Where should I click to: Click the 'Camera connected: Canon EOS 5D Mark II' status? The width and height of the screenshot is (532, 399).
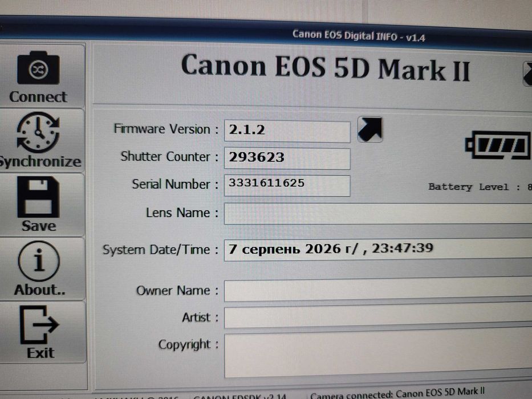[397, 393]
